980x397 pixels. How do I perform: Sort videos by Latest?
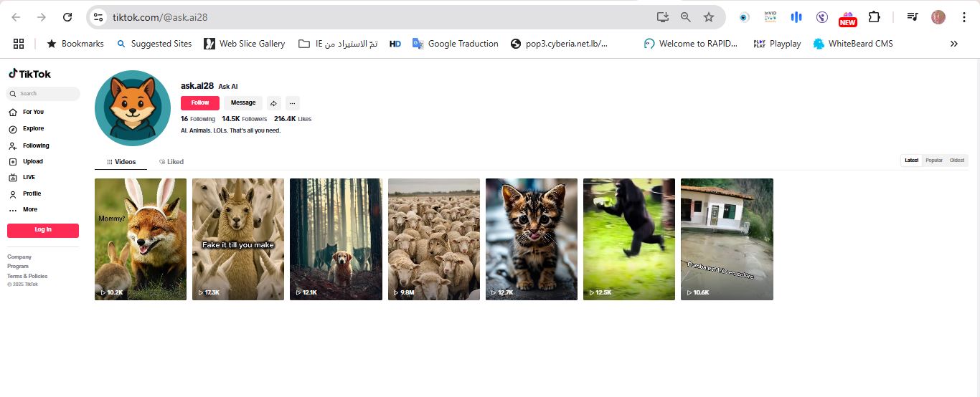pos(911,161)
